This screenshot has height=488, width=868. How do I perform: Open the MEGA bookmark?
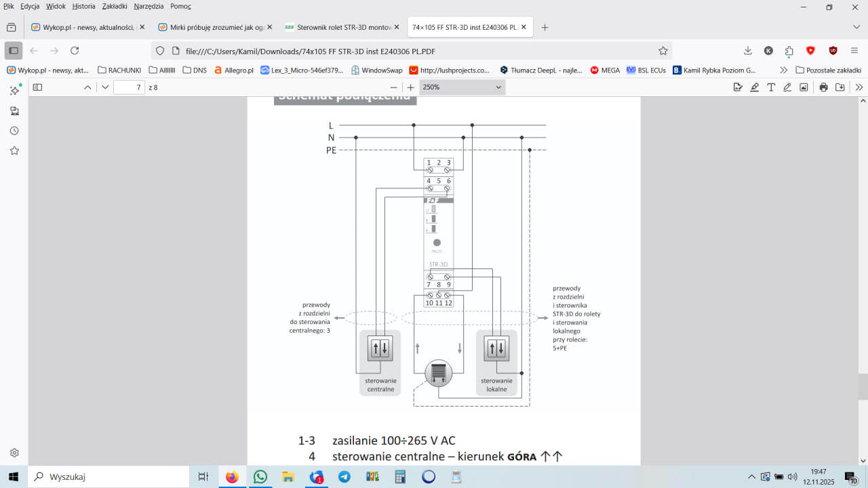(605, 70)
